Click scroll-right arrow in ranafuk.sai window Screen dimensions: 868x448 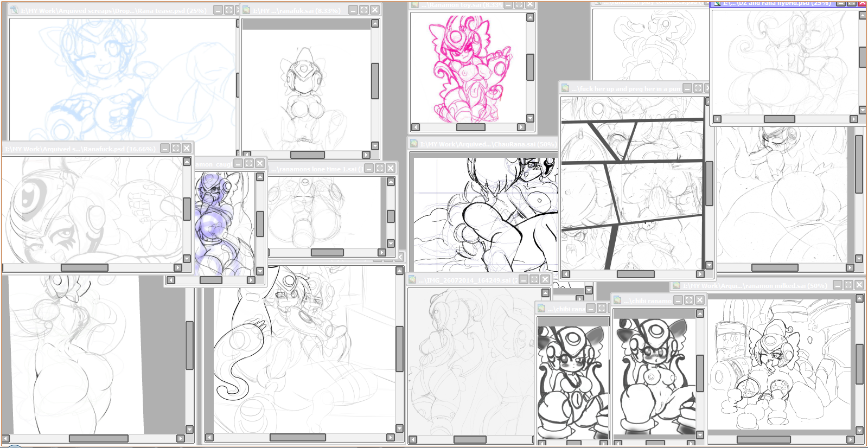pyautogui.click(x=366, y=155)
